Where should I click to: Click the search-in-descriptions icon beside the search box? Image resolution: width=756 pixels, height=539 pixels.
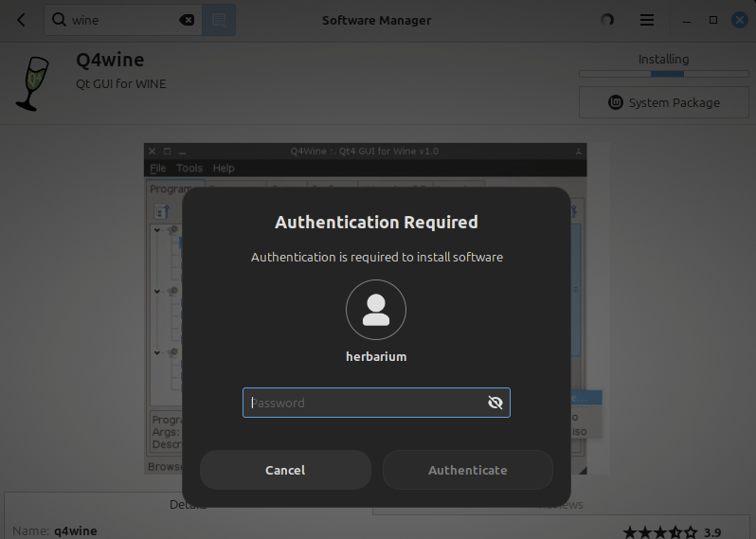click(x=219, y=20)
